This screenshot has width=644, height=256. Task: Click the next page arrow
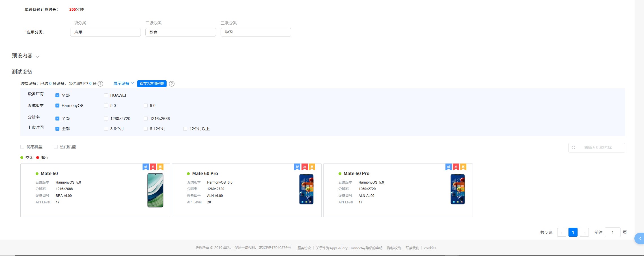pyautogui.click(x=584, y=232)
